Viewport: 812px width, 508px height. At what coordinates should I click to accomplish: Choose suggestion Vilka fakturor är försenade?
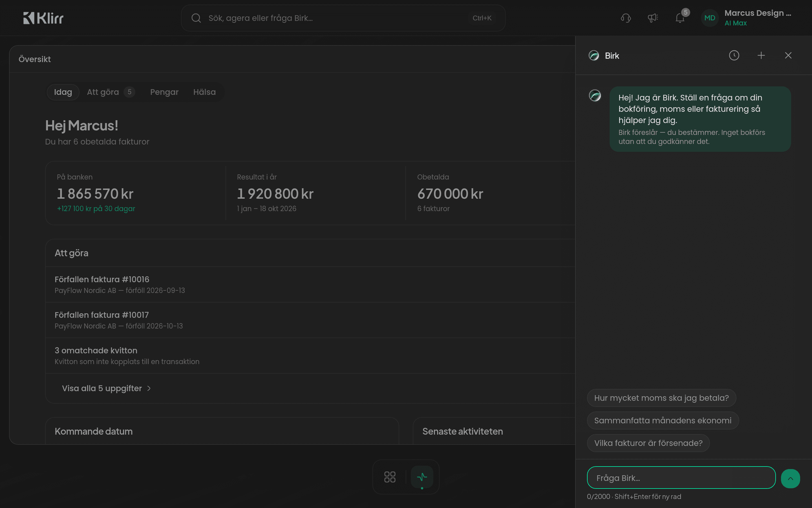pos(648,443)
